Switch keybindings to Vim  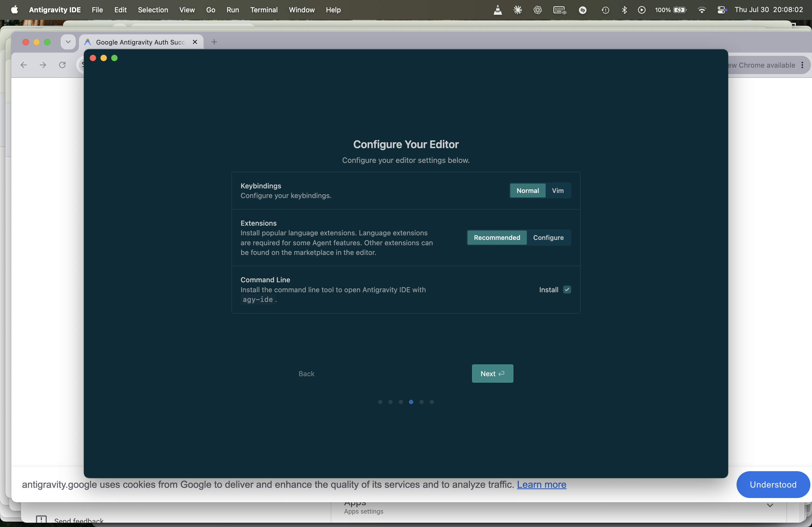tap(558, 191)
